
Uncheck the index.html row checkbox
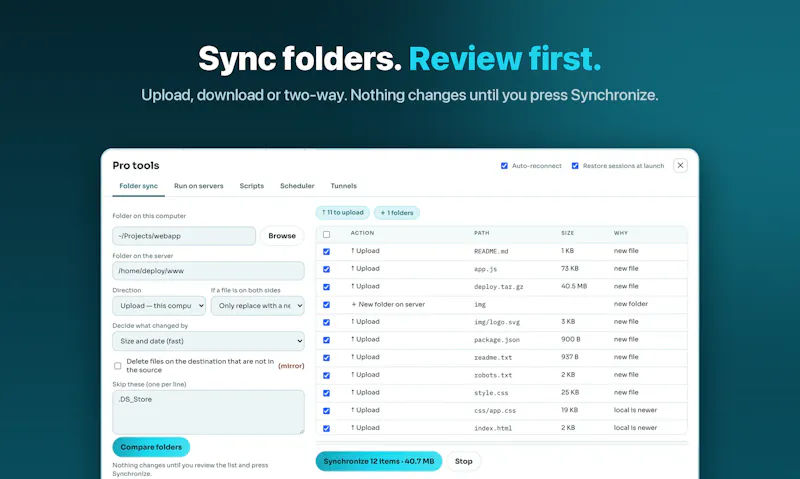coord(327,428)
